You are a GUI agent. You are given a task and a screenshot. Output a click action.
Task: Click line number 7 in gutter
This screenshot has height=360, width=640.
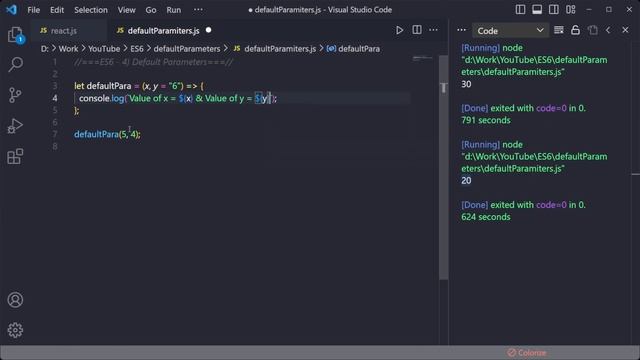point(55,134)
